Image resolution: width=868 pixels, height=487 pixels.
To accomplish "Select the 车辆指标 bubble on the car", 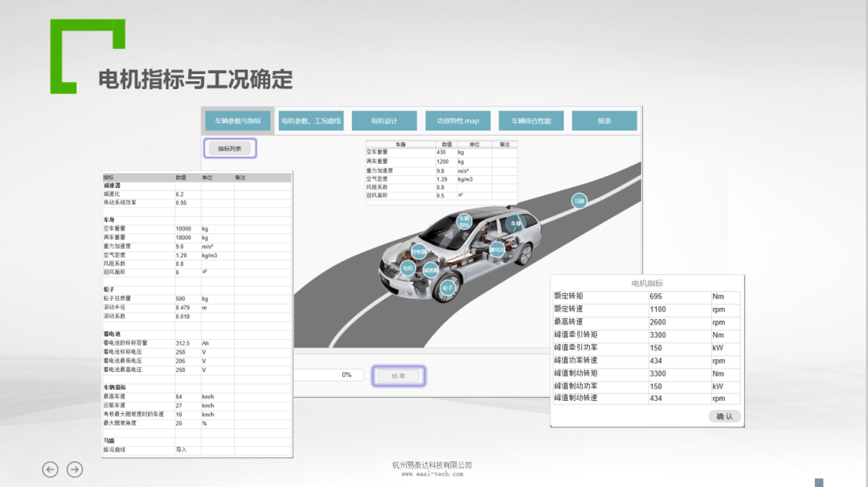I will point(464,222).
